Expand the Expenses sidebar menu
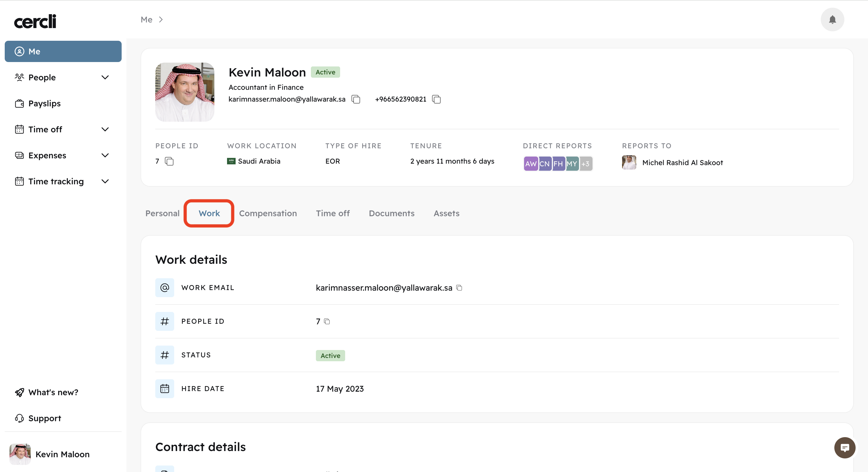The image size is (868, 472). tap(105, 155)
